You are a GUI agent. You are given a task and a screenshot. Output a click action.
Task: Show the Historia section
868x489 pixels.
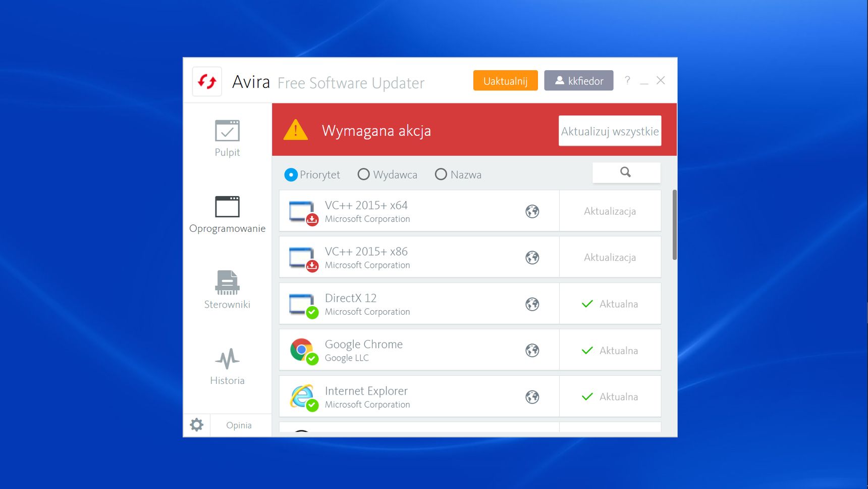227,367
